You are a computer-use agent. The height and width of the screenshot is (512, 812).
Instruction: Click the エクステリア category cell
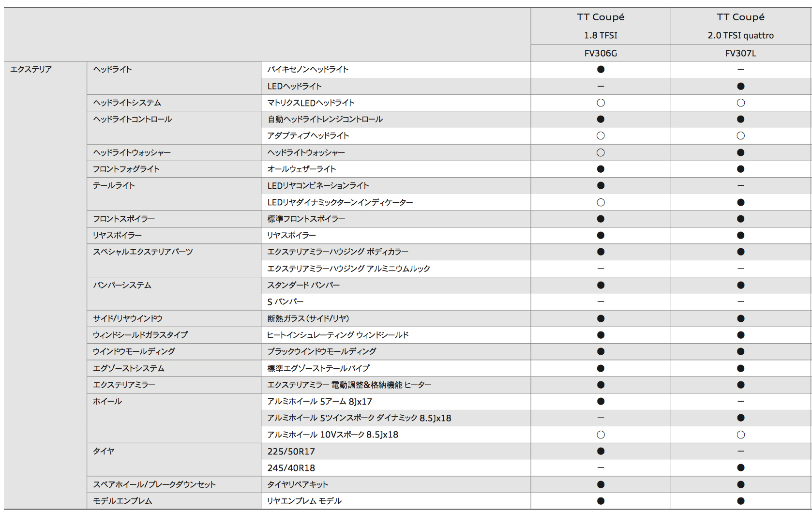point(31,69)
